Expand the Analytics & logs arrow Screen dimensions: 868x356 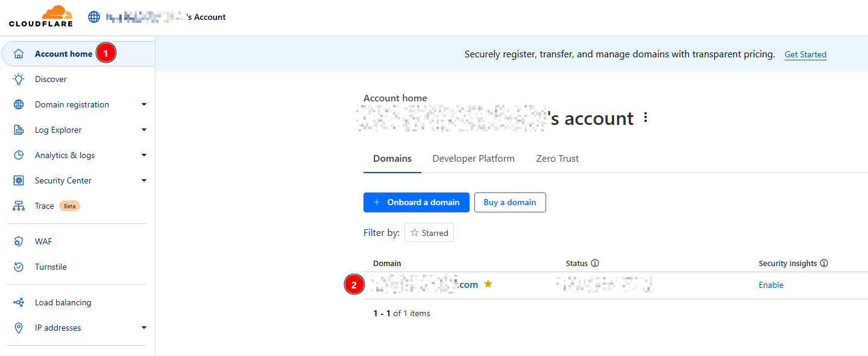[x=144, y=155]
